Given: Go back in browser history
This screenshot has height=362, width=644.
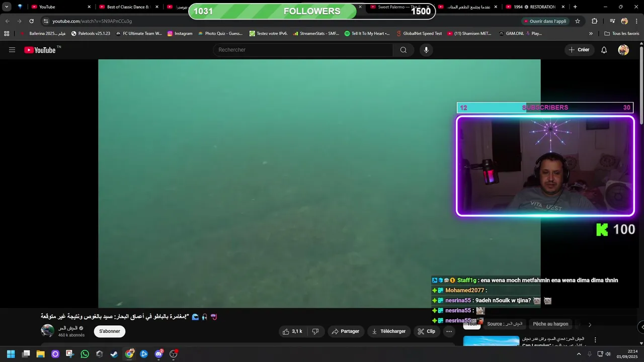Looking at the screenshot, I should tap(7, 21).
